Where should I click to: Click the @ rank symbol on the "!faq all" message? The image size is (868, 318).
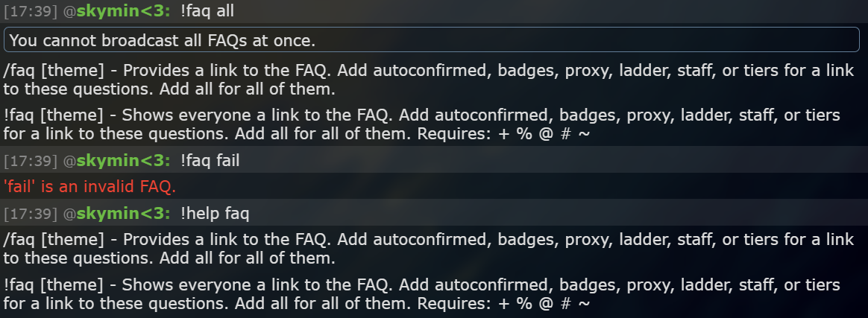click(x=69, y=12)
